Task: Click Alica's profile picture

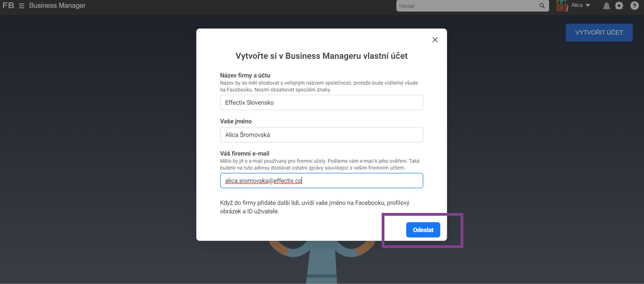Action: (562, 6)
